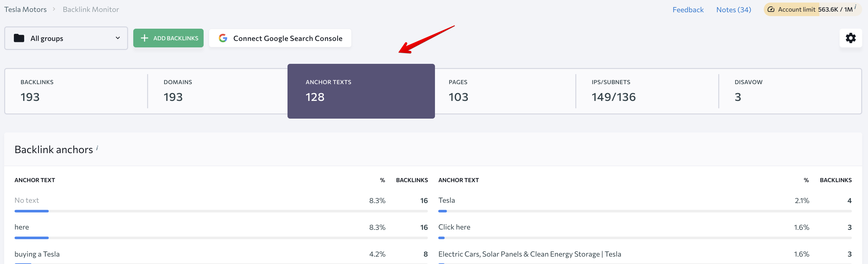868x264 pixels.
Task: Click the 'buying a Tesla' anchor text
Action: 37,254
